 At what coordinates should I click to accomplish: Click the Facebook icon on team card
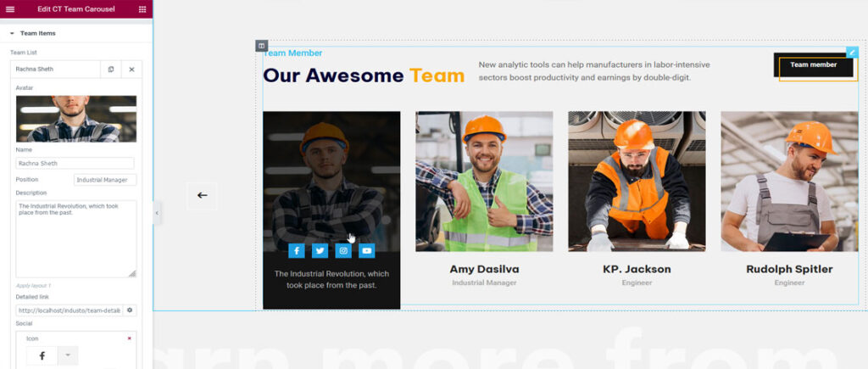pos(296,250)
